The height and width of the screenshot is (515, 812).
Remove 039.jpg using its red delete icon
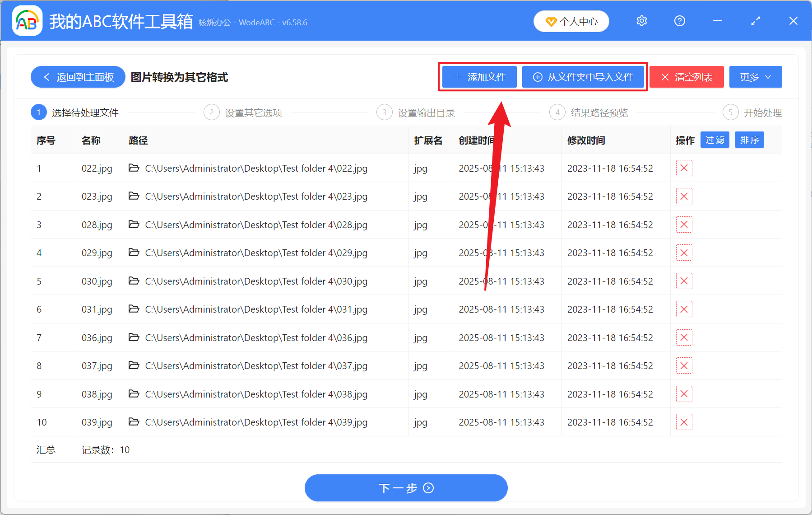pos(684,422)
